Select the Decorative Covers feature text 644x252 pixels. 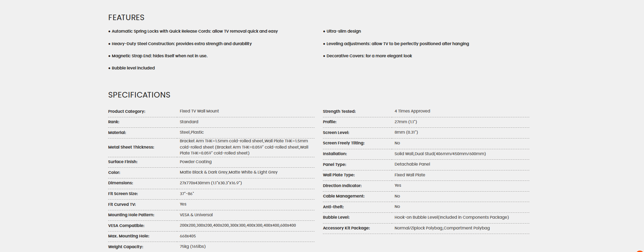coord(368,56)
